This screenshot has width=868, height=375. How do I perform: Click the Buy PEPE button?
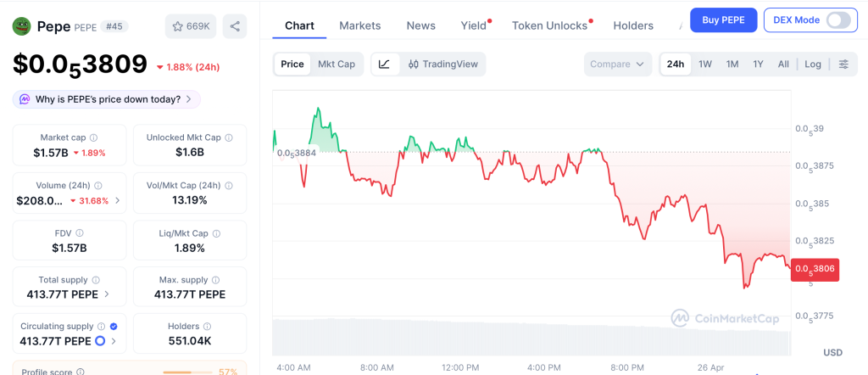[723, 20]
